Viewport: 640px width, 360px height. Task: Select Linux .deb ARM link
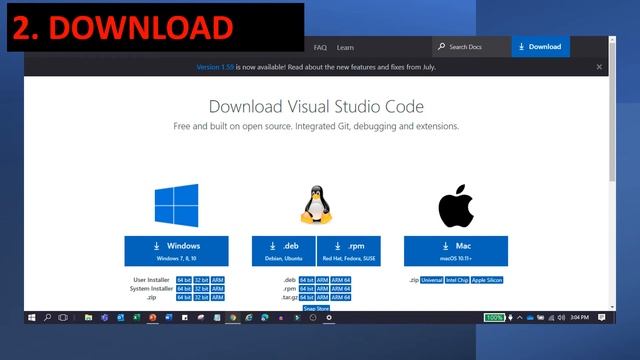[322, 280]
